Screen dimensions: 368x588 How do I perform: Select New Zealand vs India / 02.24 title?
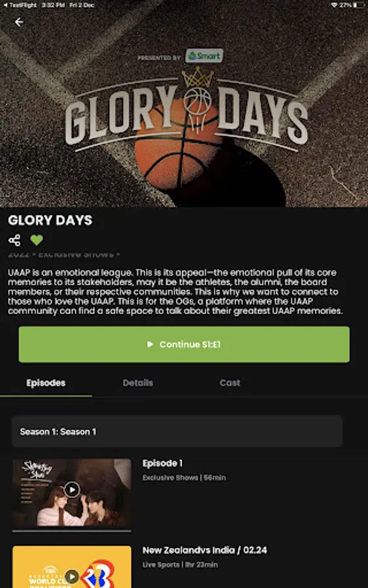(x=205, y=550)
